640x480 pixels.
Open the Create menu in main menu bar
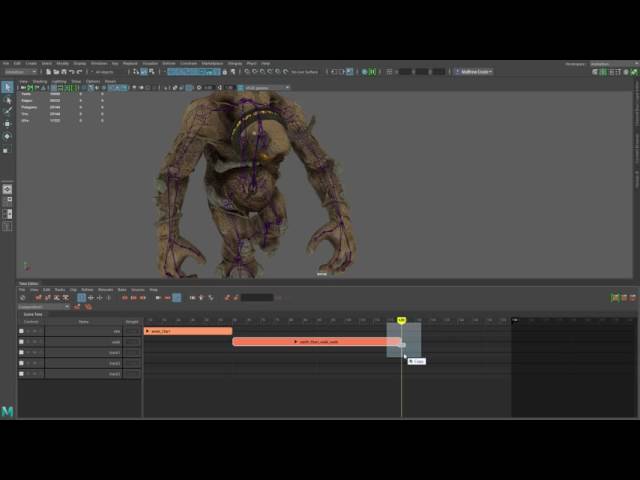point(31,64)
